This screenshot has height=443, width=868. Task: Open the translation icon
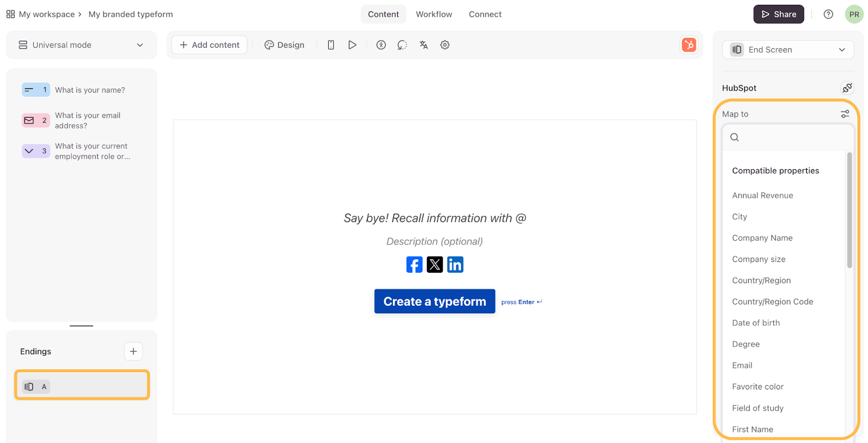424,45
